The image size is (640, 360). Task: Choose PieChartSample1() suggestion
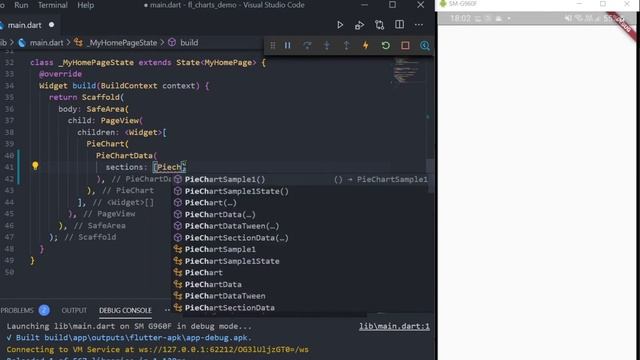click(302, 179)
